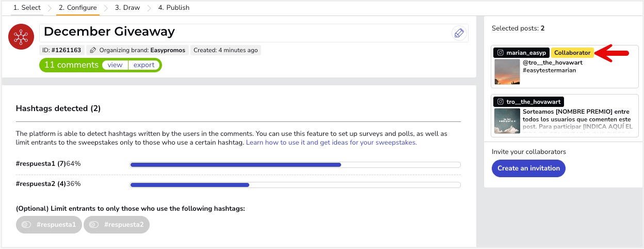Click the #respuesta2 36% progress bar
The image size is (644, 249).
[295, 185]
